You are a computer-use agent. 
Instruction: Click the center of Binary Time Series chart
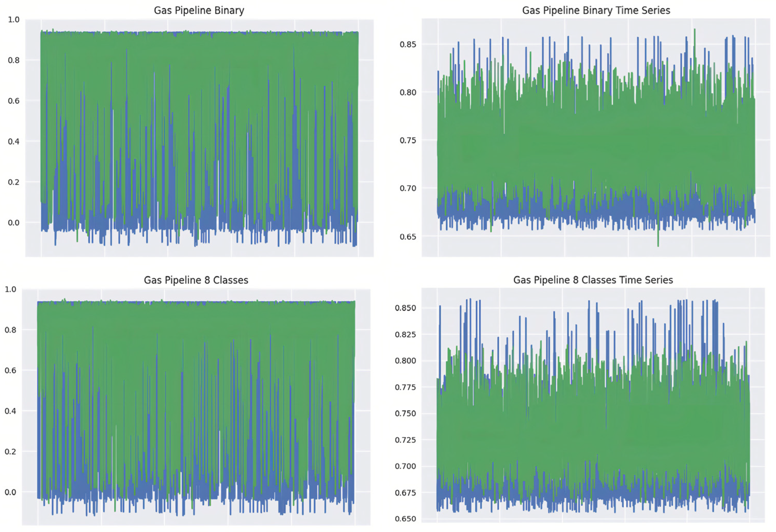click(x=596, y=138)
